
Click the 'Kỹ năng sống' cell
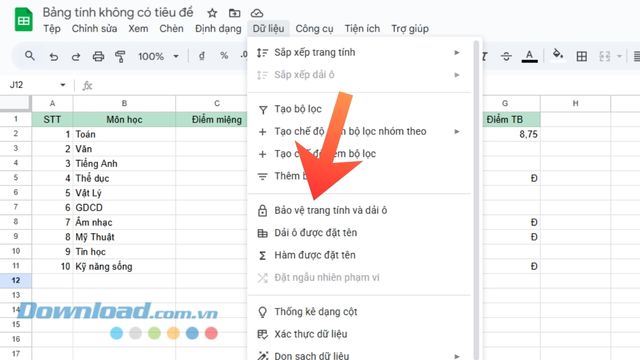click(x=124, y=267)
